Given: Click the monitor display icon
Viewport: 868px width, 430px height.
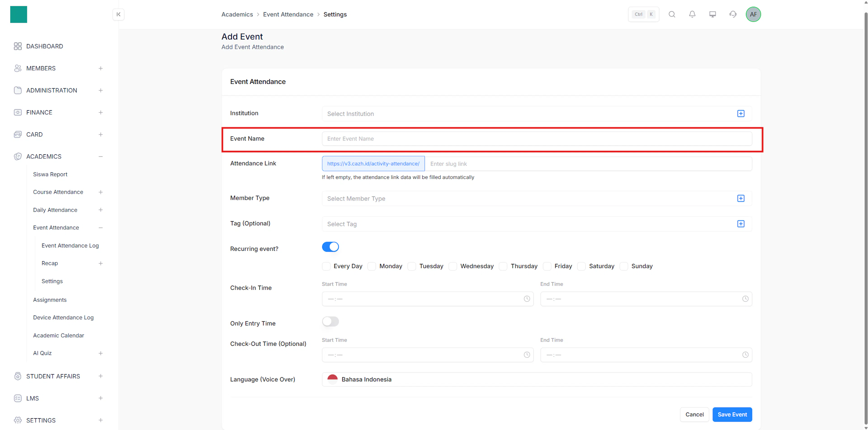Looking at the screenshot, I should coord(712,14).
